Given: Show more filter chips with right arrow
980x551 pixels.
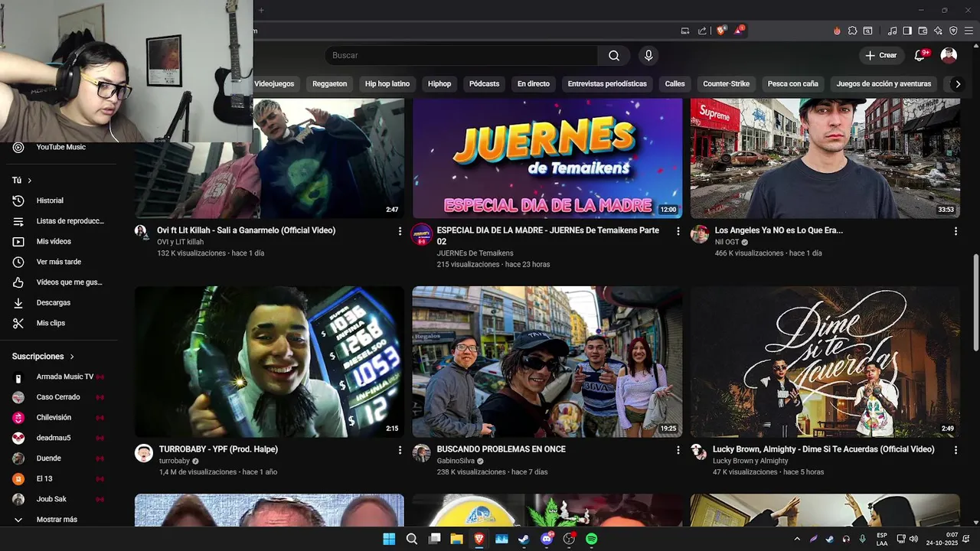Looking at the screenshot, I should (957, 83).
